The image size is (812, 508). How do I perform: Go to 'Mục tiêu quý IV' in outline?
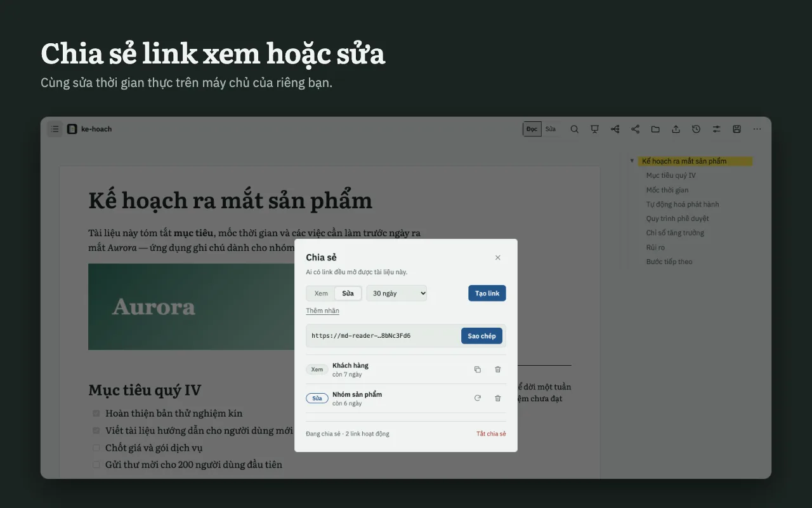coord(671,175)
